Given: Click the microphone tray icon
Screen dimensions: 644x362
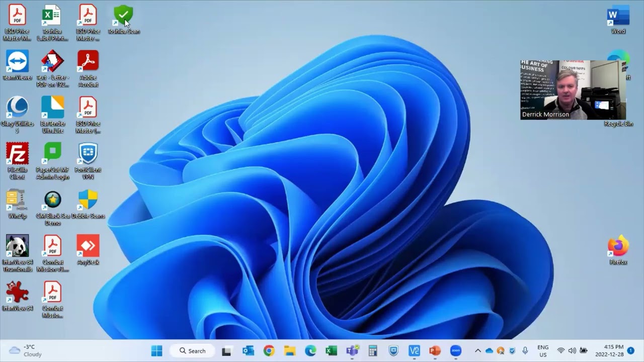Looking at the screenshot, I should click(x=525, y=350).
